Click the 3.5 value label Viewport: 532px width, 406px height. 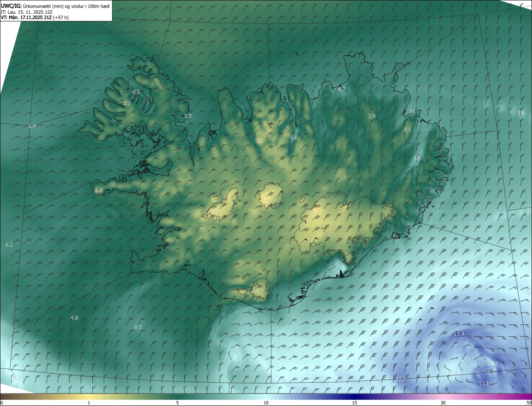click(x=407, y=130)
